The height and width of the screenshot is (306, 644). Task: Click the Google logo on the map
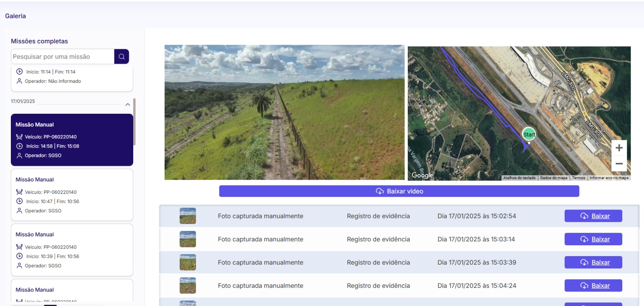[422, 175]
